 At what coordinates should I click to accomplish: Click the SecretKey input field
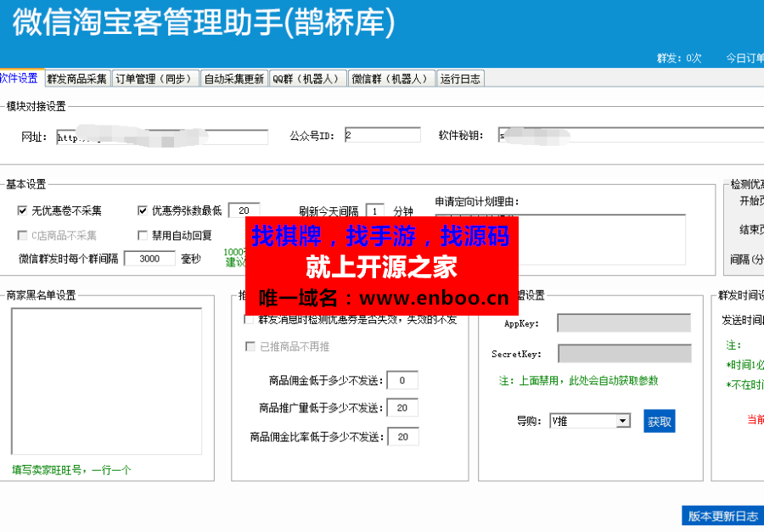pos(625,354)
